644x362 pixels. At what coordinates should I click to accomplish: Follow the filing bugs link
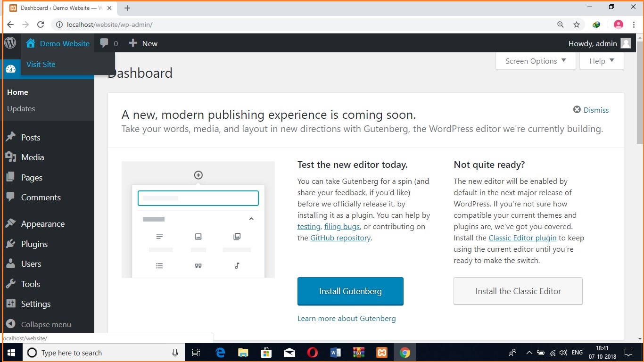[x=342, y=227]
